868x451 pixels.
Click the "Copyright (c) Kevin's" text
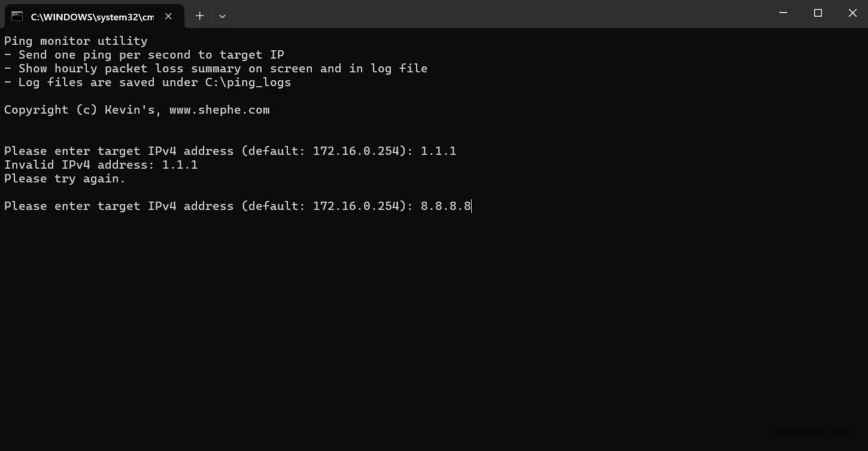pos(81,110)
